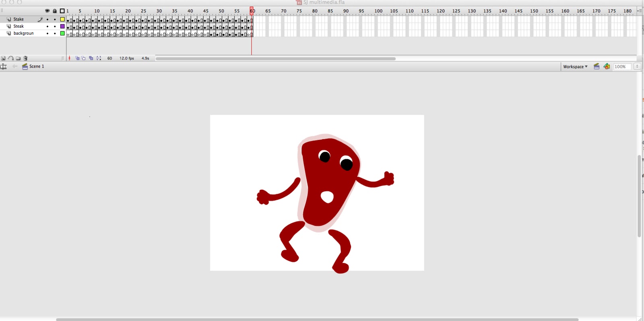This screenshot has width=644, height=321.
Task: Click the hide timeline icon left of Scene 1
Action: click(x=4, y=66)
